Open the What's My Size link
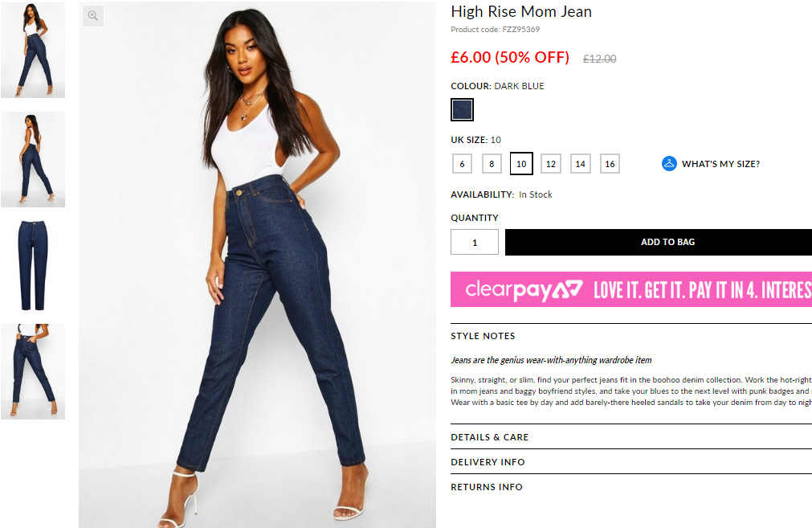The image size is (812, 528). (x=720, y=164)
